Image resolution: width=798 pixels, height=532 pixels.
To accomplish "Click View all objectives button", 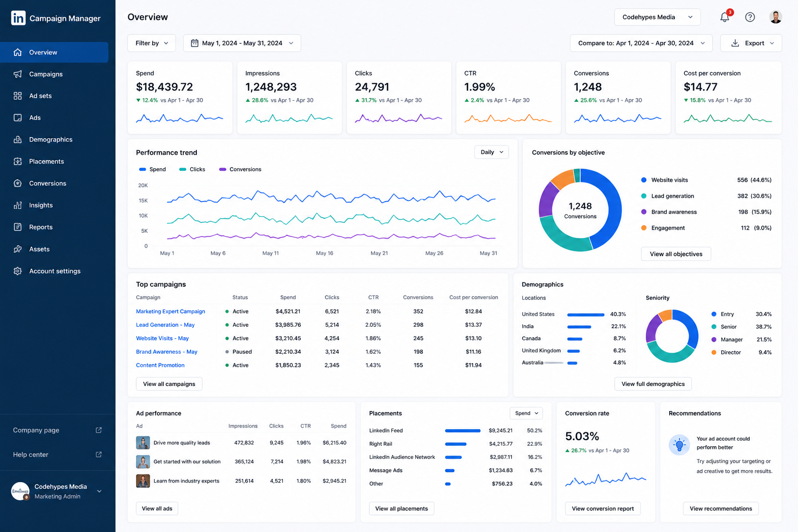I will coord(676,254).
